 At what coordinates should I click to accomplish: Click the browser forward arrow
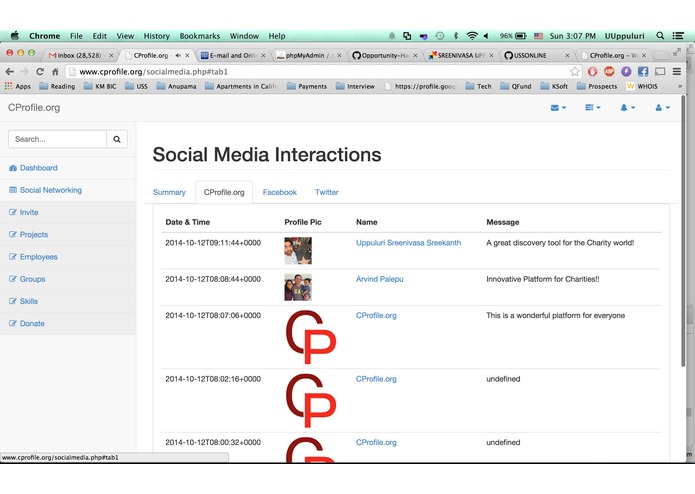click(24, 71)
